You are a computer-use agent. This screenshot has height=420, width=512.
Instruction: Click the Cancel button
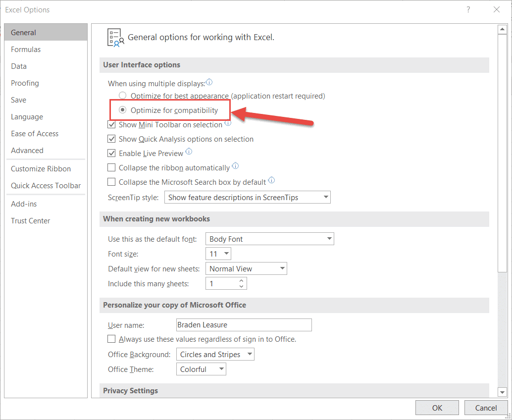(486, 408)
